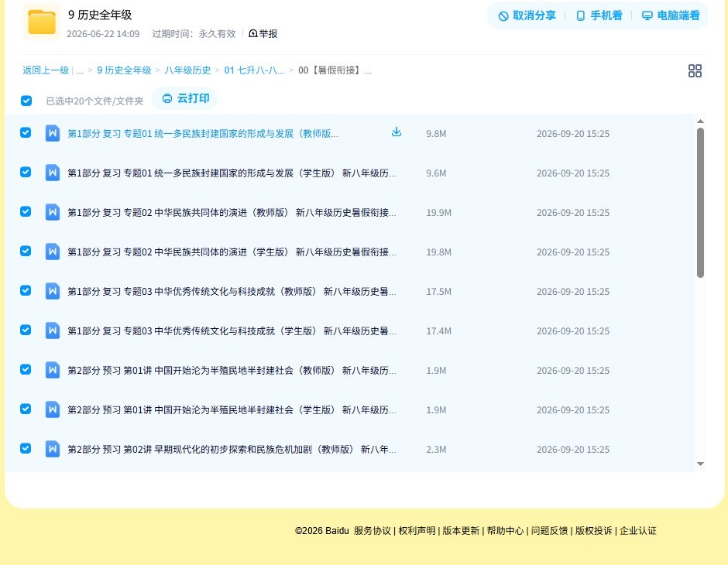
Task: Click footer link 帮助中心
Action: [505, 531]
